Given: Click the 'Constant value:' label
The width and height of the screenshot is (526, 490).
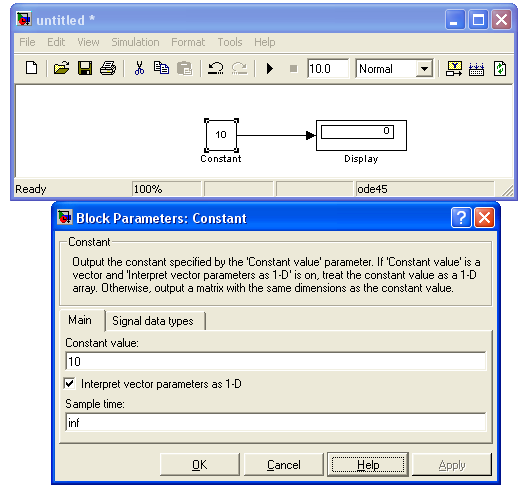Looking at the screenshot, I should (102, 343).
